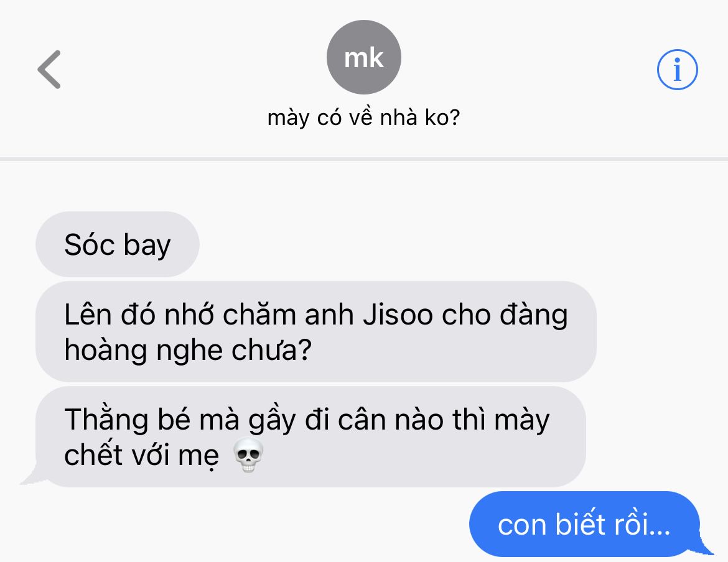Select the Sóc bay message bubble

coord(118,244)
